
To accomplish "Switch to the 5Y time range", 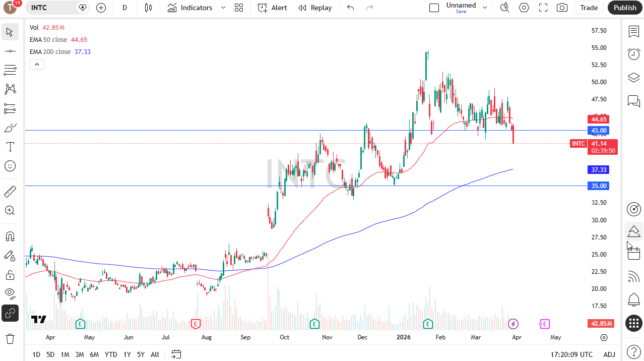I will tap(141, 354).
